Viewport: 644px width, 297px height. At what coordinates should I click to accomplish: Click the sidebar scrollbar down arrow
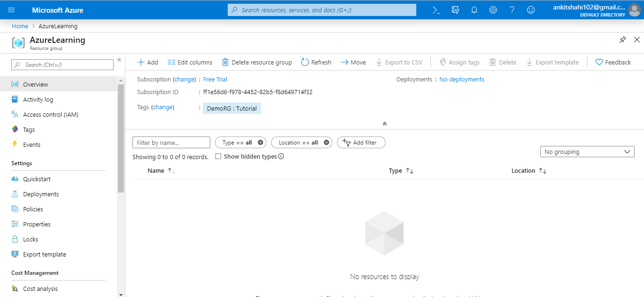pos(121,294)
